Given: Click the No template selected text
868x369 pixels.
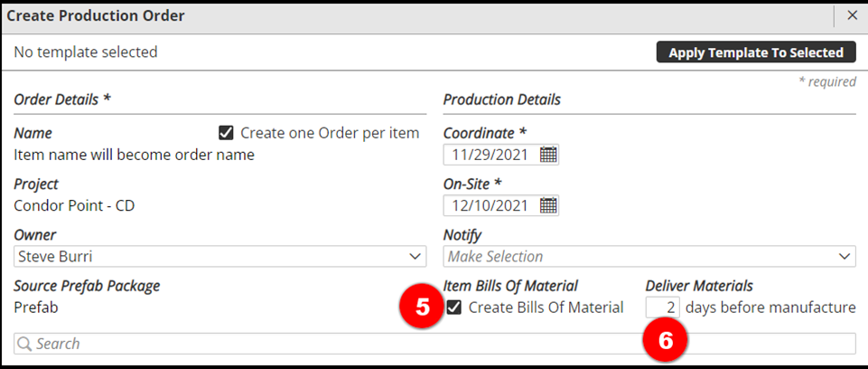Looking at the screenshot, I should click(86, 52).
